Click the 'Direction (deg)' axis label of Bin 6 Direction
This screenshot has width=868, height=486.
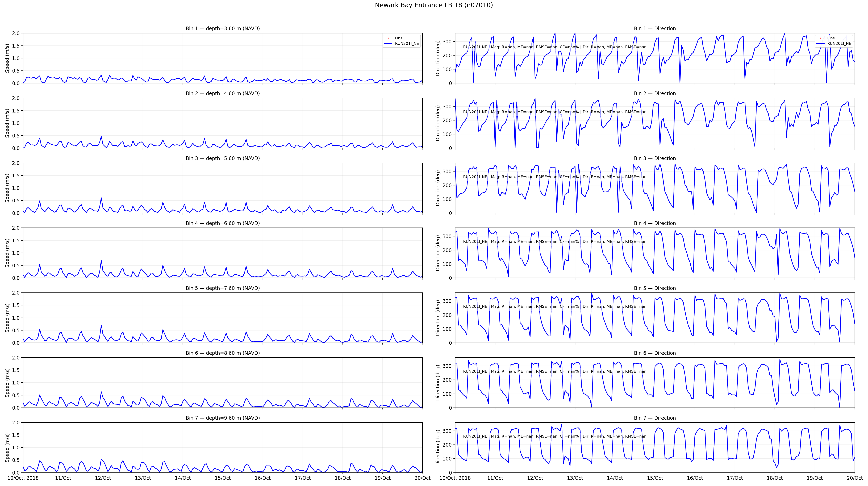pyautogui.click(x=438, y=383)
